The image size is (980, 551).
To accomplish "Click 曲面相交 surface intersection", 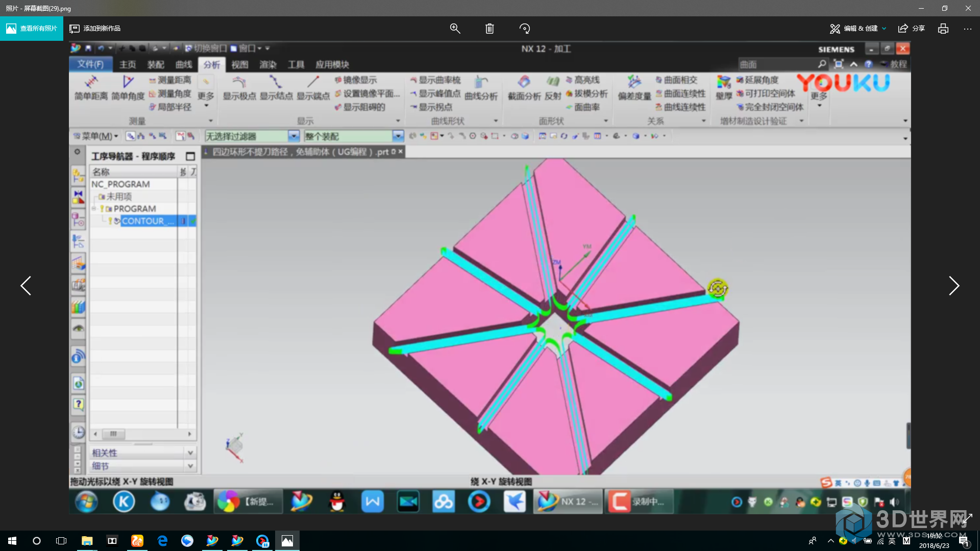I will tap(677, 80).
